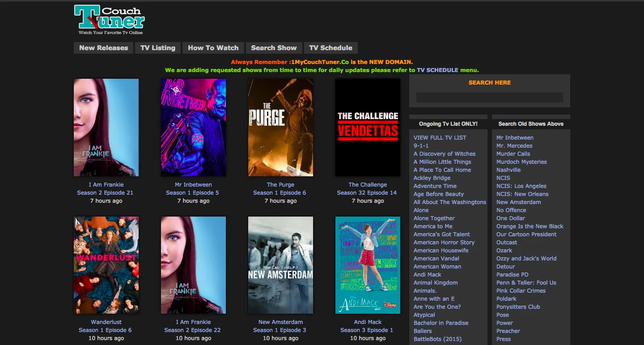644x345 pixels.
Task: Open The Purge poster thumbnail
Action: [280, 128]
